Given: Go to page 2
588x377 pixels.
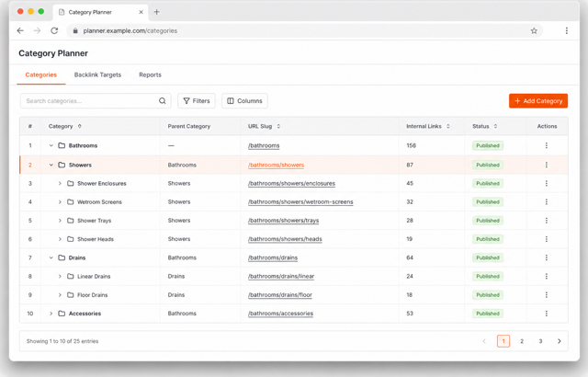Looking at the screenshot, I should tap(522, 341).
